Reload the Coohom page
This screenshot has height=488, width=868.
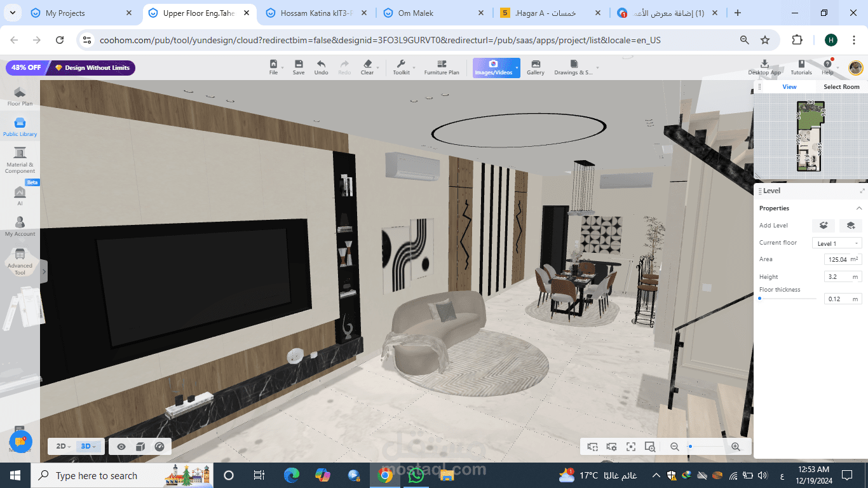coord(60,40)
